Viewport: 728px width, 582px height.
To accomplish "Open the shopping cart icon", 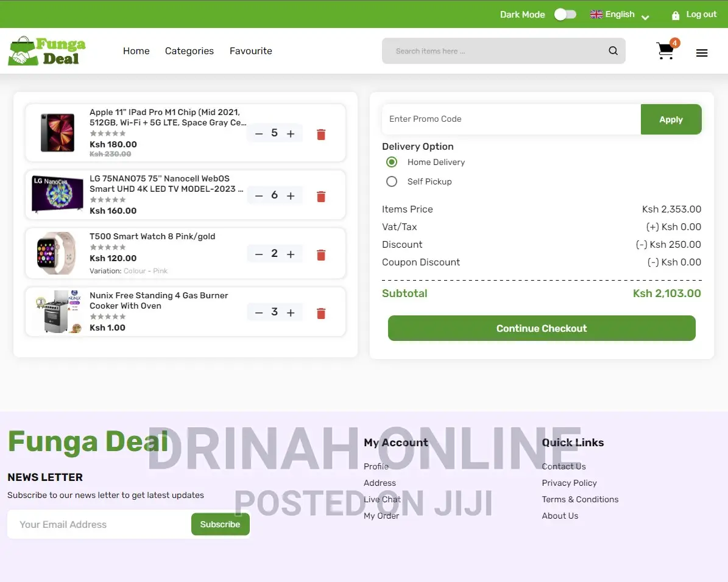I will 665,51.
